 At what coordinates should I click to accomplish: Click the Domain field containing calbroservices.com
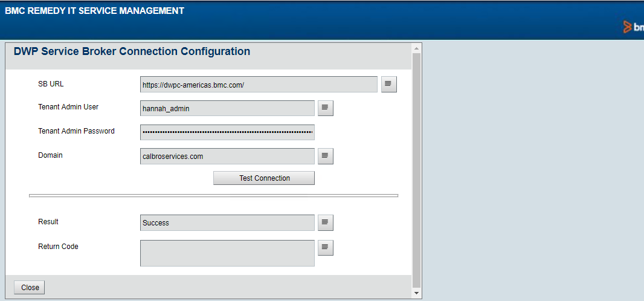tap(227, 156)
